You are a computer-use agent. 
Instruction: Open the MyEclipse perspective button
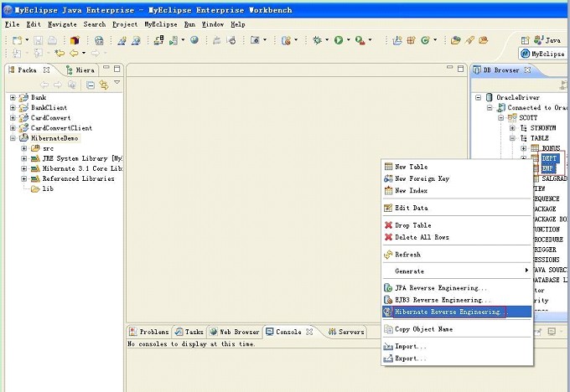tap(542, 54)
